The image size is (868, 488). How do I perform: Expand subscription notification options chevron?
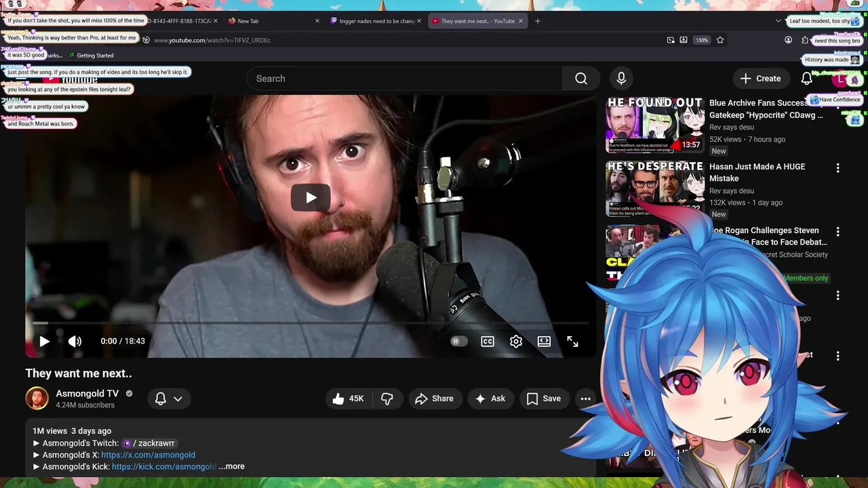178,399
